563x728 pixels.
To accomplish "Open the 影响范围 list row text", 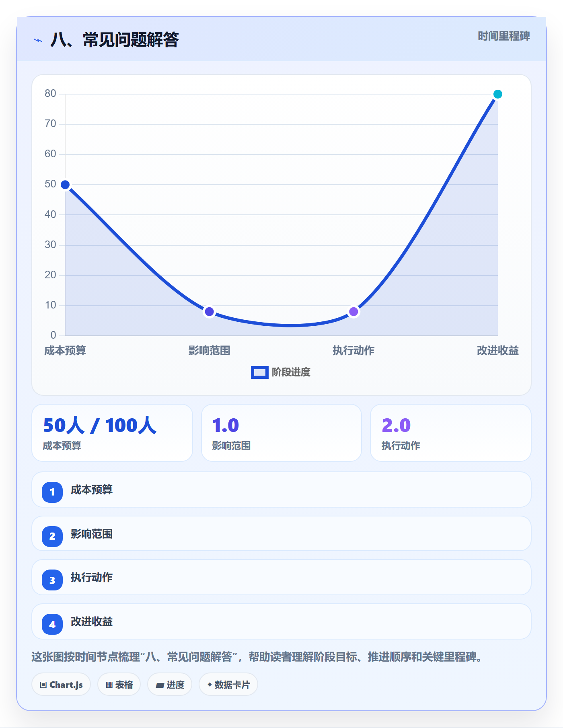I will coord(92,534).
